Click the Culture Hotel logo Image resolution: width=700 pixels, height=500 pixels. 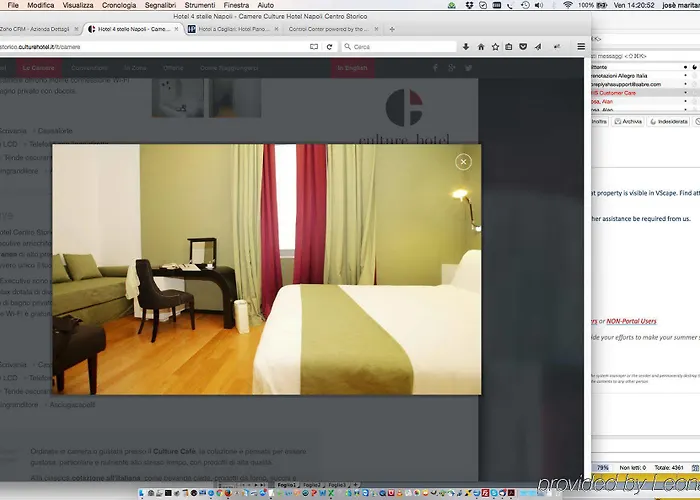[404, 117]
